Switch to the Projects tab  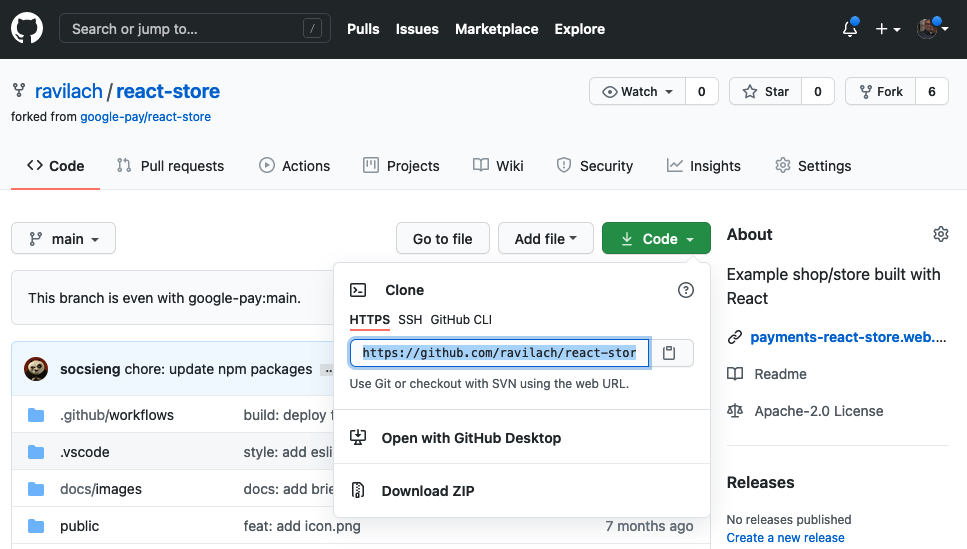(401, 166)
